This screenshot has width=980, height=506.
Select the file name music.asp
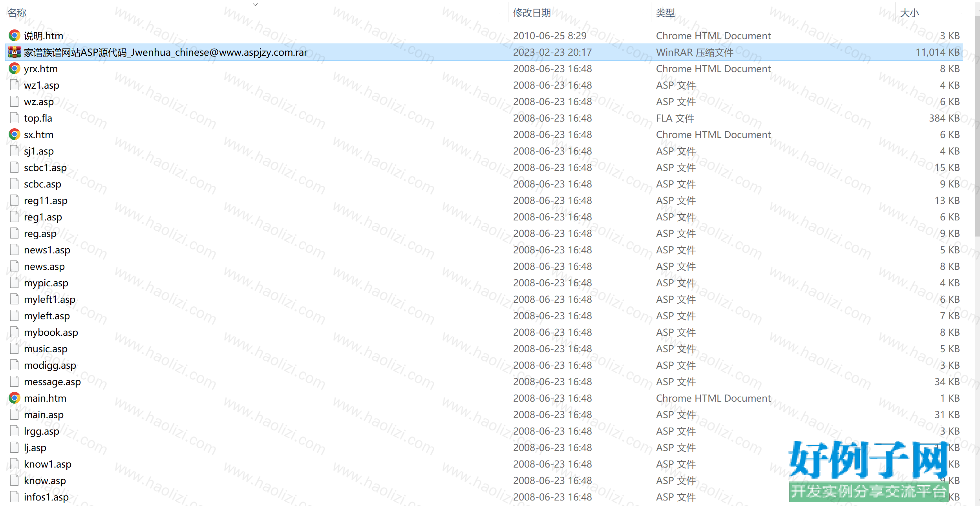coord(46,349)
